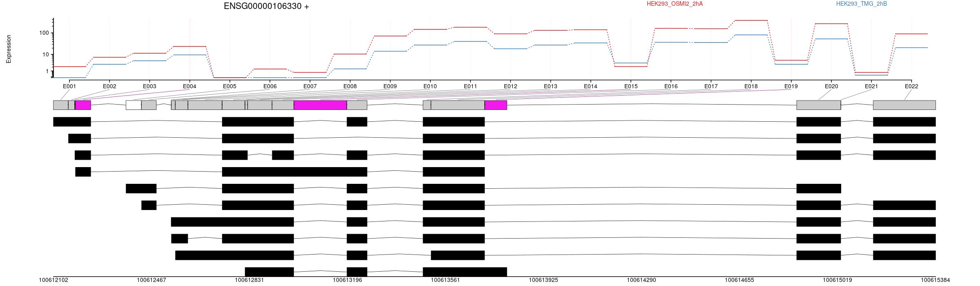Click exon label E004

(x=189, y=86)
